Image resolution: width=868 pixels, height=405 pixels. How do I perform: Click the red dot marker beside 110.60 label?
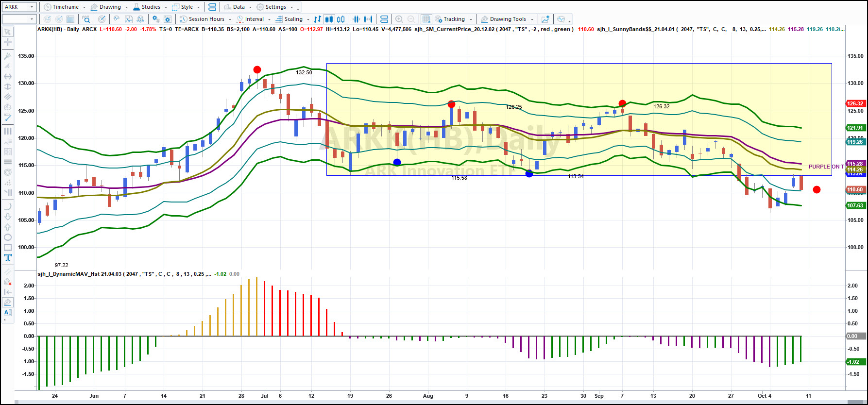817,189
